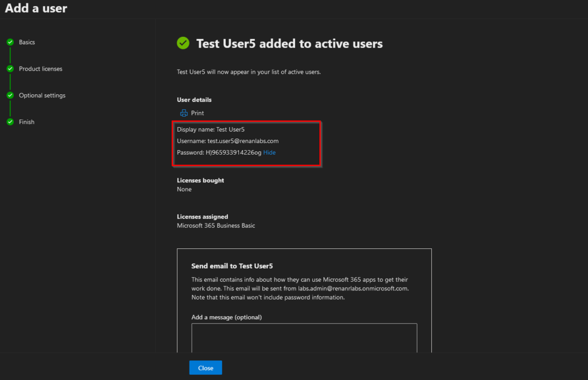The height and width of the screenshot is (380, 588).
Task: Select the username test.user5@renanlabs.com
Action: (243, 141)
